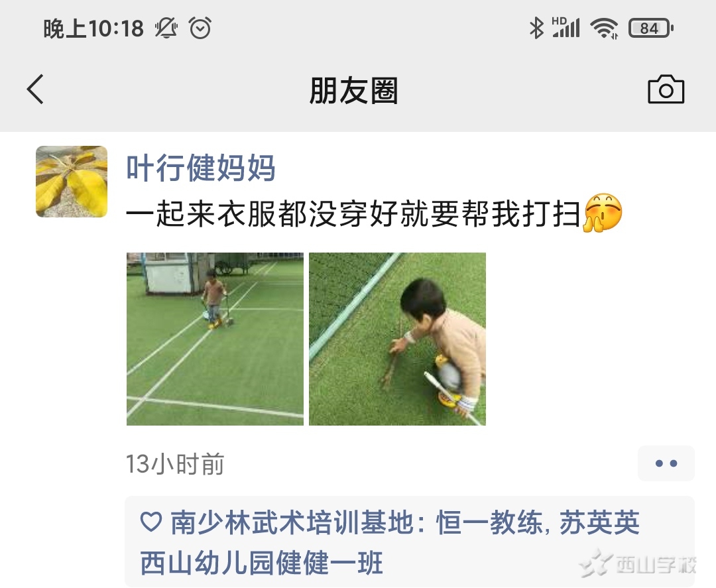Tap the HD signal strength icon

tap(566, 27)
